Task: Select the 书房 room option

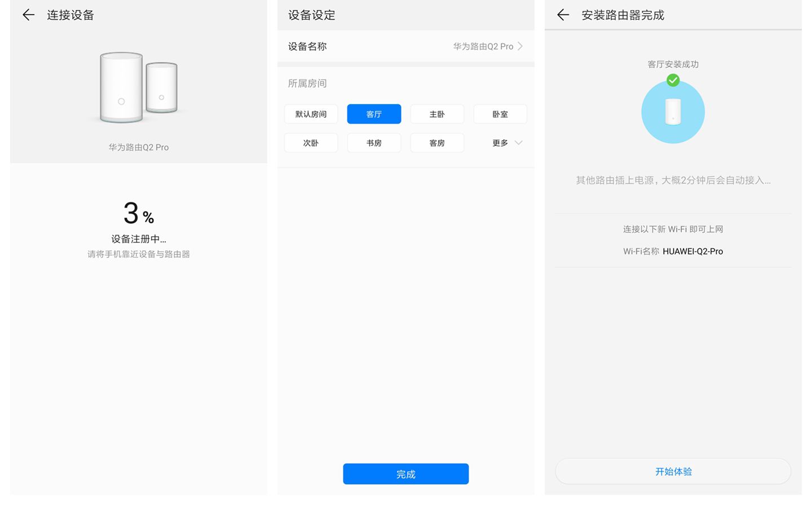Action: click(374, 143)
